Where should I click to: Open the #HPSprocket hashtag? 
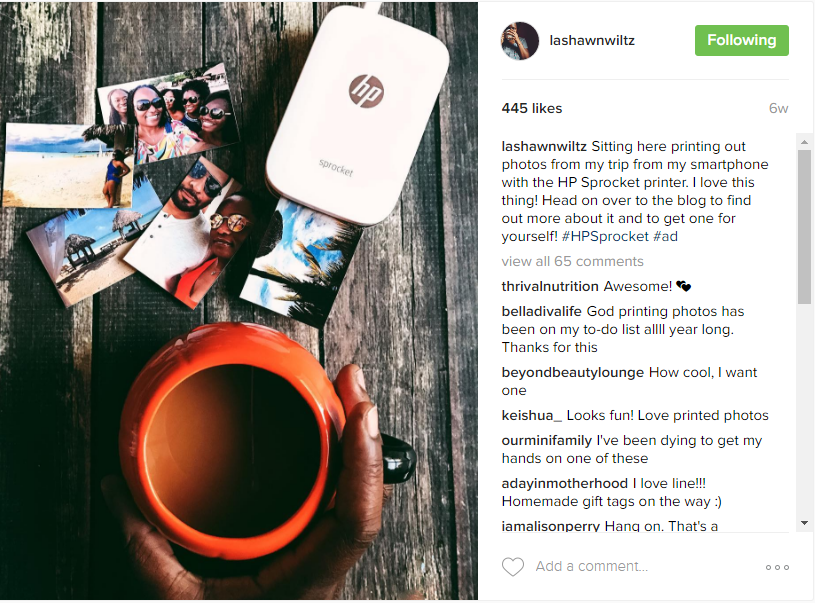(x=605, y=237)
